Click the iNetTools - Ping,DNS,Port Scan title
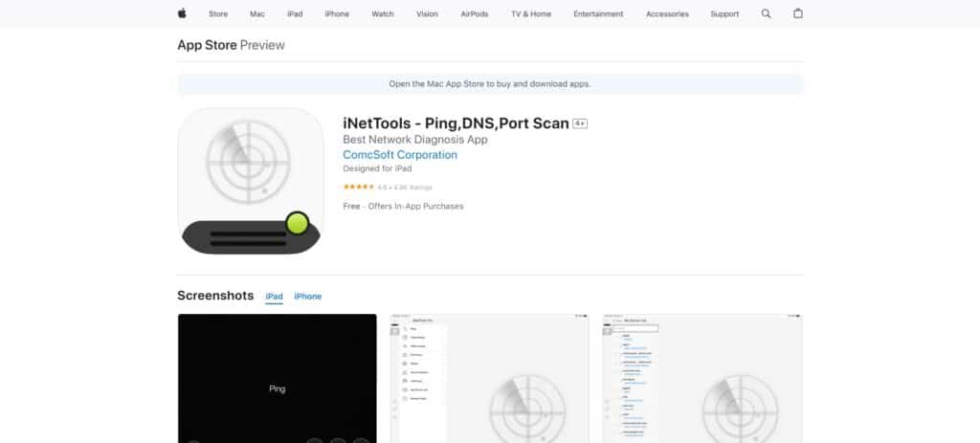This screenshot has width=980, height=443. pos(456,123)
